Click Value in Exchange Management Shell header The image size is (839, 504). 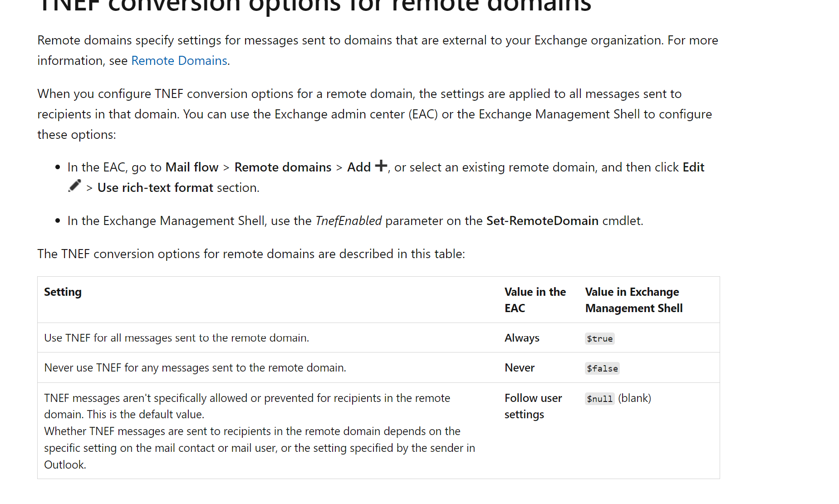(x=634, y=300)
